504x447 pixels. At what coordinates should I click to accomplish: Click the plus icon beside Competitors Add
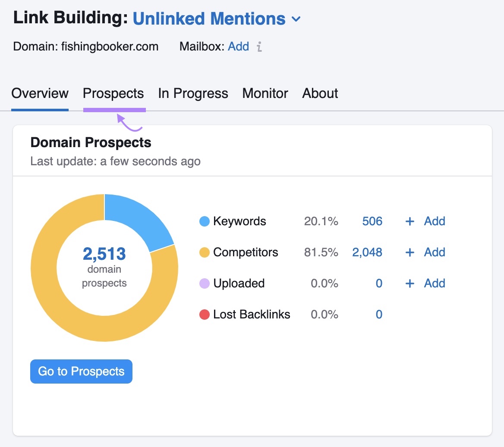pos(409,252)
